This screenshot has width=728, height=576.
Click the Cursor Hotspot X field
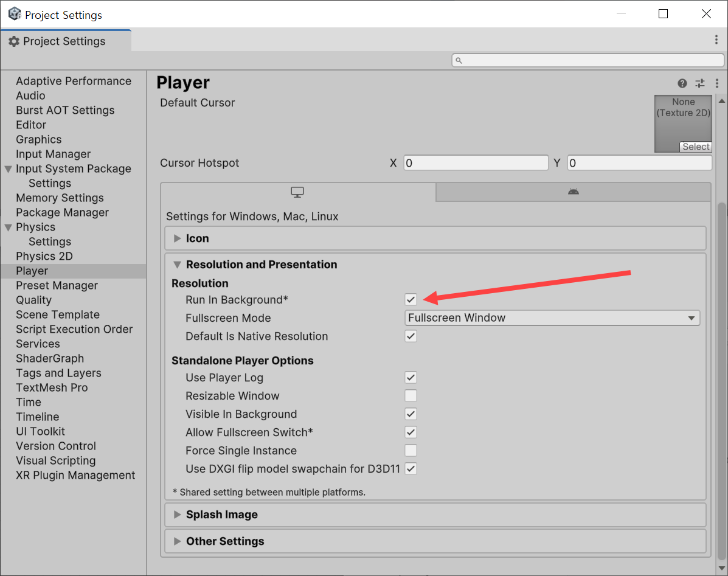(x=476, y=163)
